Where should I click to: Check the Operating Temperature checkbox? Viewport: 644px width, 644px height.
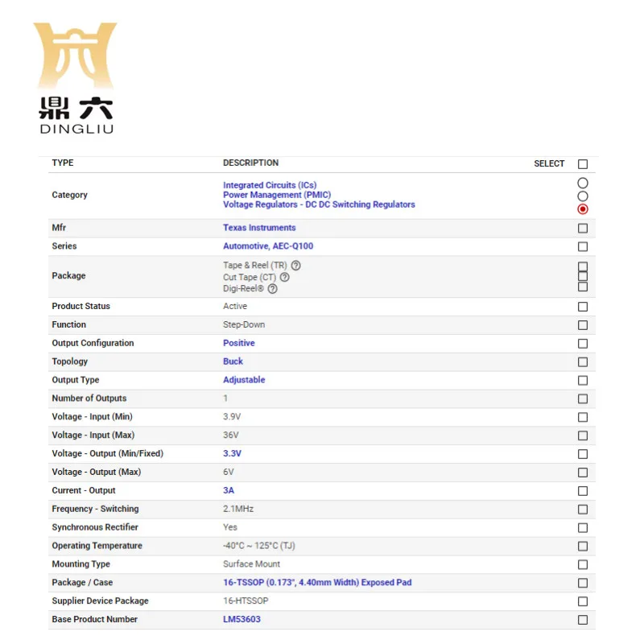tap(582, 546)
